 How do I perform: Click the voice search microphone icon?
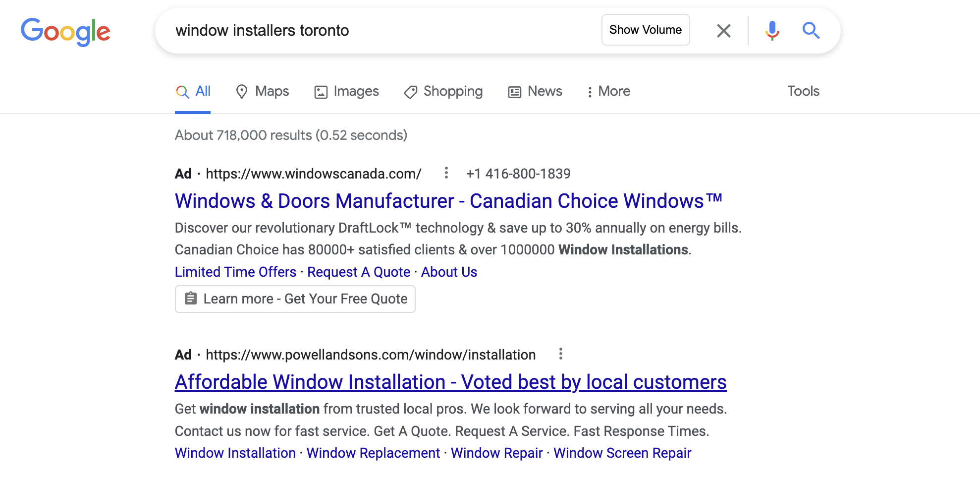click(x=771, y=30)
